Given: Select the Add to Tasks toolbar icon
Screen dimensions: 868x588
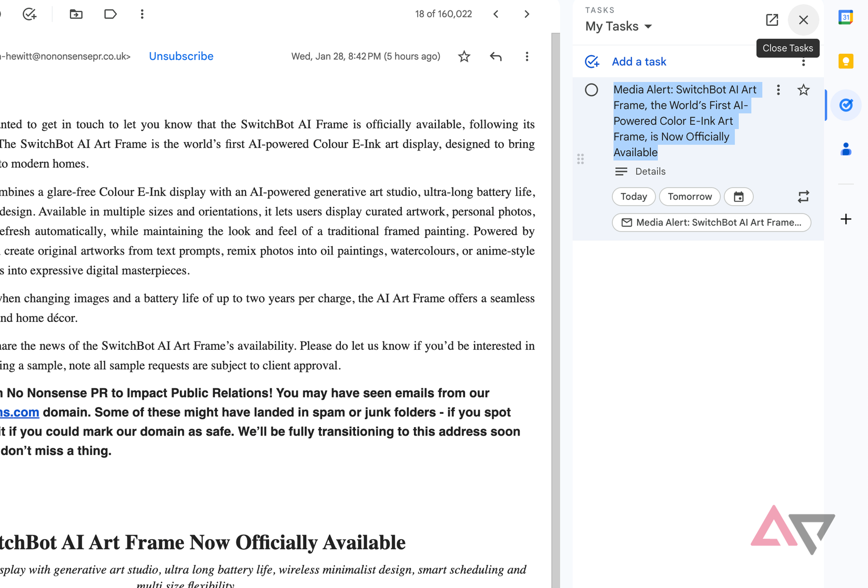Looking at the screenshot, I should click(x=29, y=14).
